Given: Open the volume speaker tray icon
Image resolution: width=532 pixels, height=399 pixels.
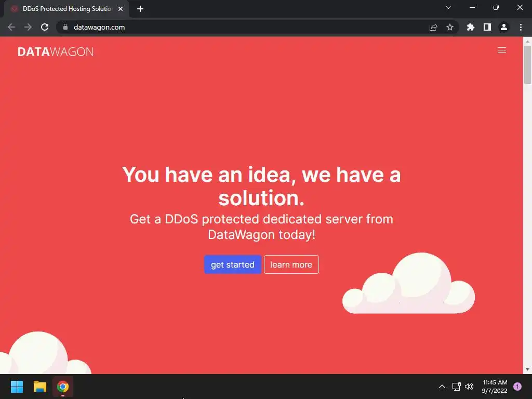Looking at the screenshot, I should tap(469, 387).
